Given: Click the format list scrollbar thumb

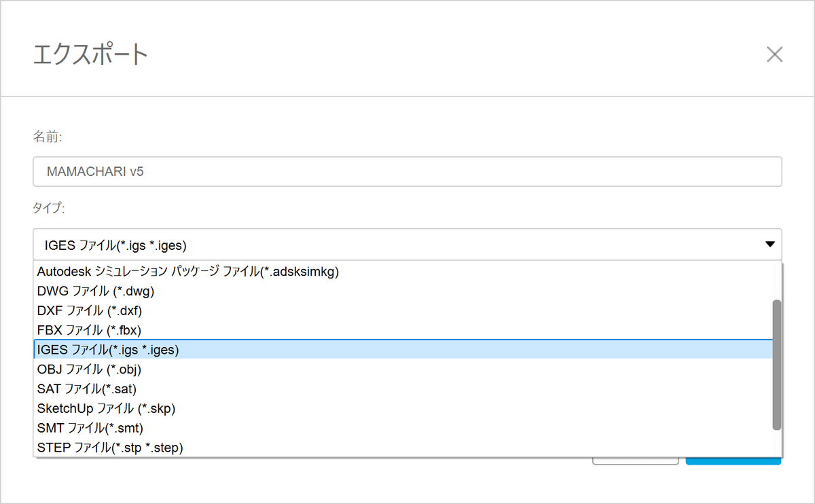Looking at the screenshot, I should click(x=777, y=365).
